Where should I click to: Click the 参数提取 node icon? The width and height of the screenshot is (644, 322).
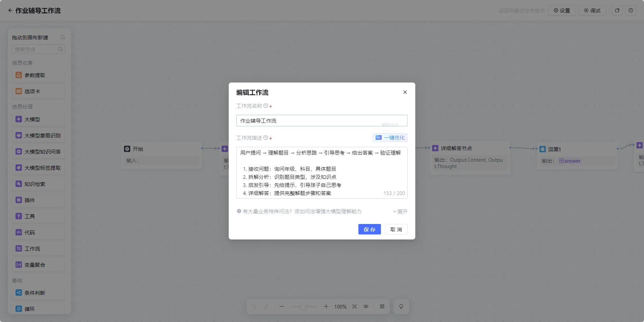(19, 75)
